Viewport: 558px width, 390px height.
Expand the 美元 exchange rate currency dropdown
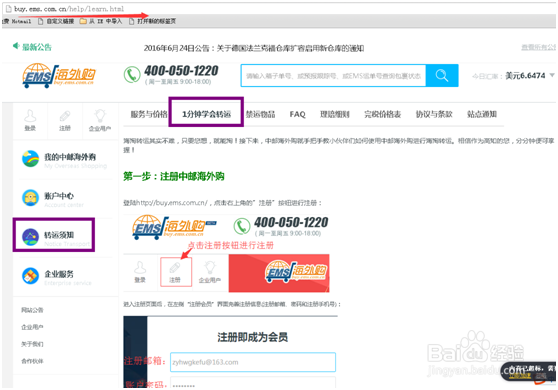point(552,75)
